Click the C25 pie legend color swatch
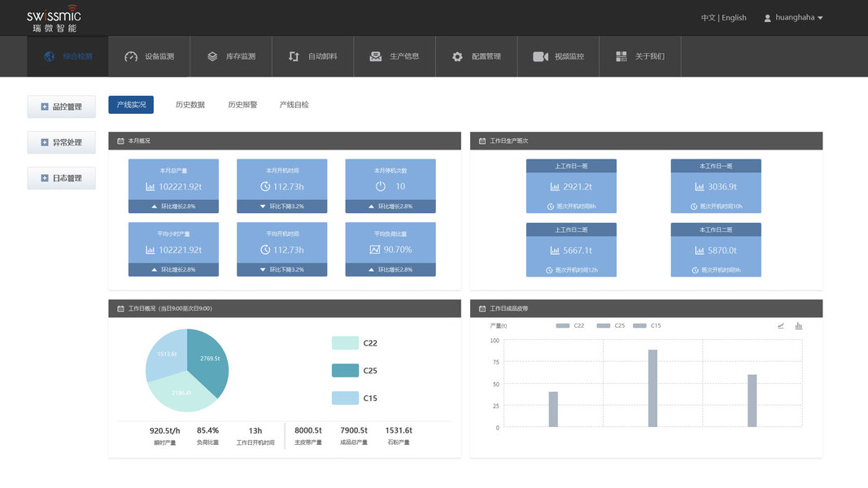Viewport: 868px width, 488px height. pyautogui.click(x=345, y=371)
